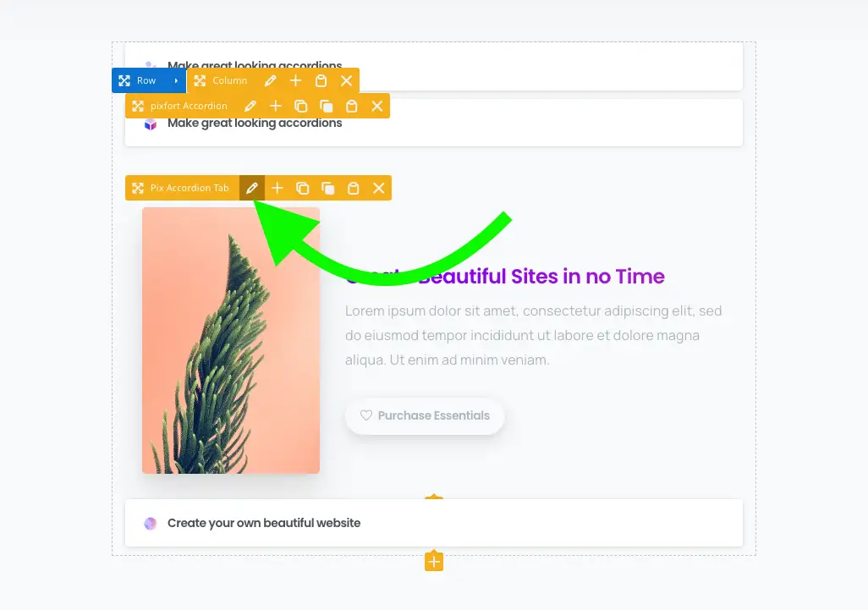868x610 pixels.
Task: Add element in pixfort Accordion toolbar
Action: click(x=276, y=107)
